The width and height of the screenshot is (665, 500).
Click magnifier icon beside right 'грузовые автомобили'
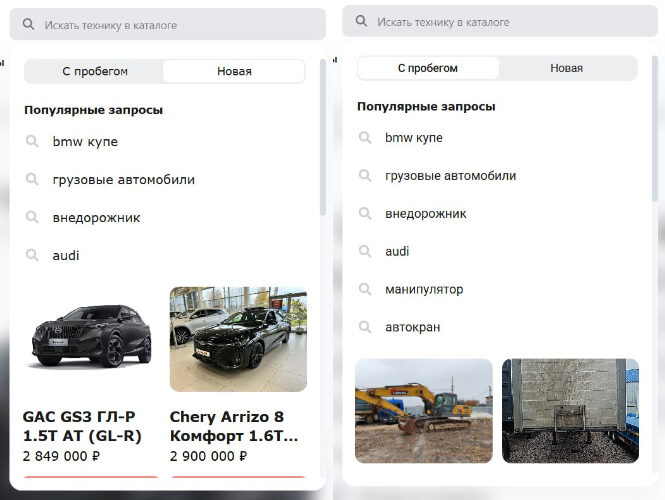(365, 175)
